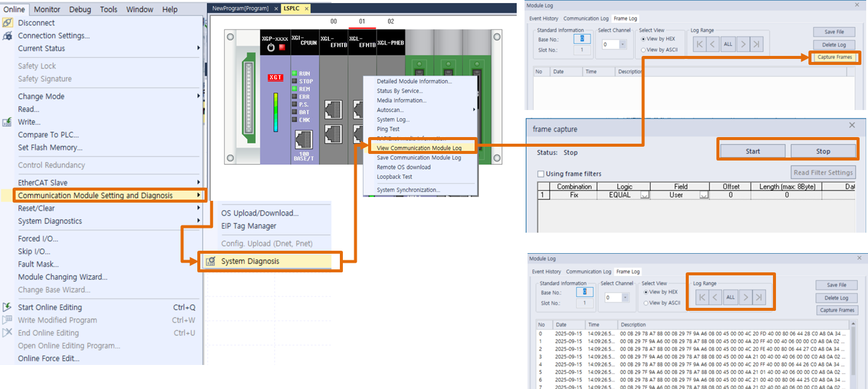Go to last log in upper Module Log
Viewport: 868px width, 389px height.
click(757, 44)
